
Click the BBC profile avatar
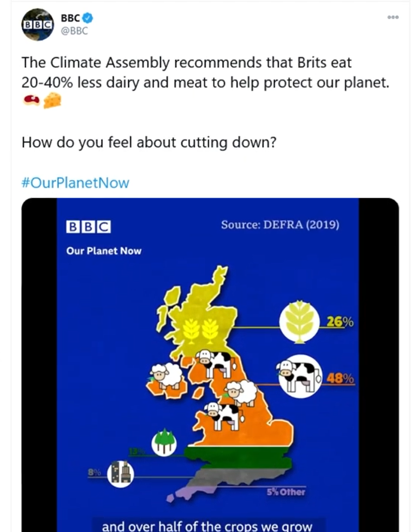coord(37,24)
